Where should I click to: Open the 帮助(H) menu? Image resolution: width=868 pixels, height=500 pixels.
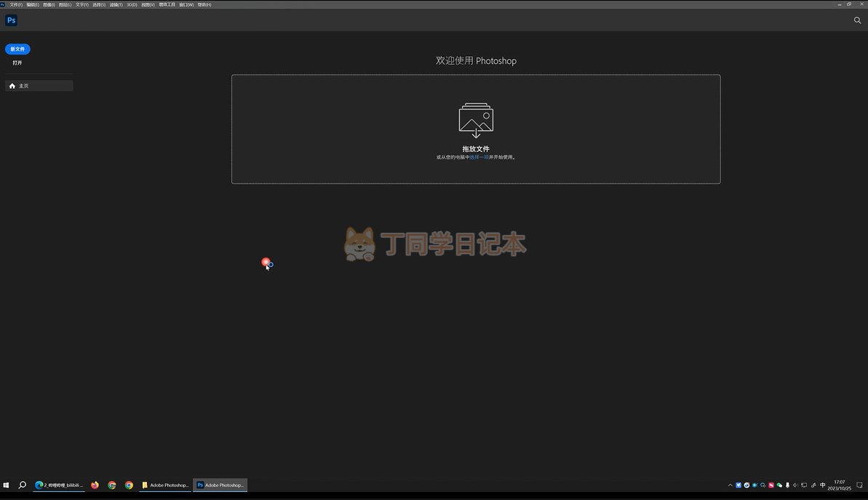coord(204,4)
